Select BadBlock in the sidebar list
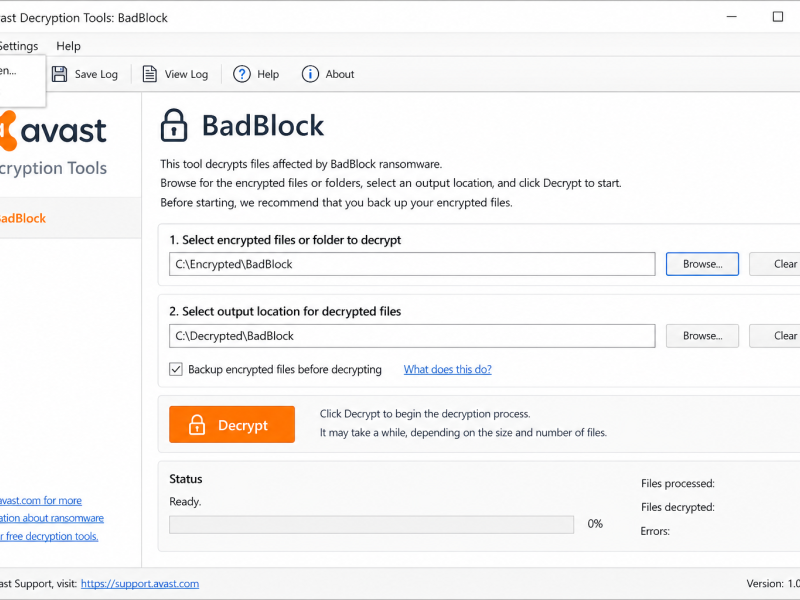Viewport: 800px width, 600px height. click(70, 218)
